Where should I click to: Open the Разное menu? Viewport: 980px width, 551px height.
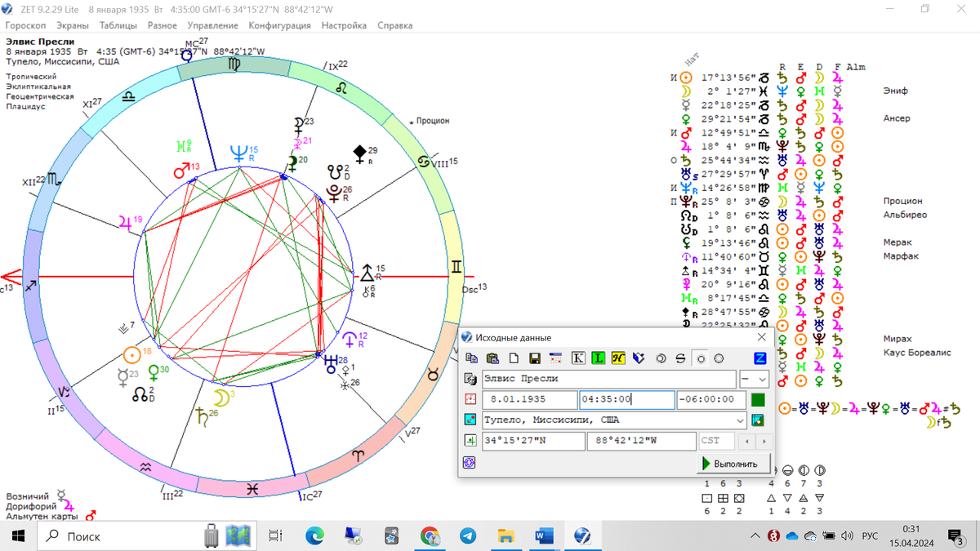[163, 25]
